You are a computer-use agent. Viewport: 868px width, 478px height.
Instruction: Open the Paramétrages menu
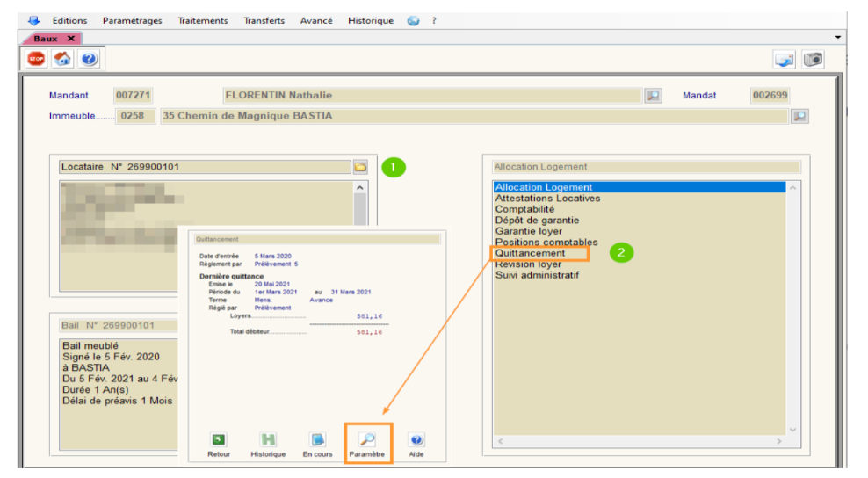point(132,21)
